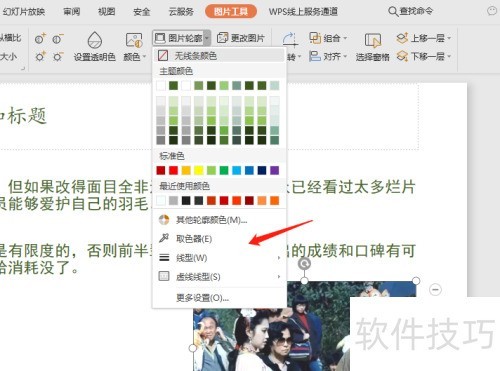The image size is (500, 371).
Task: Pick blue standard color swatch
Action: 249,170
